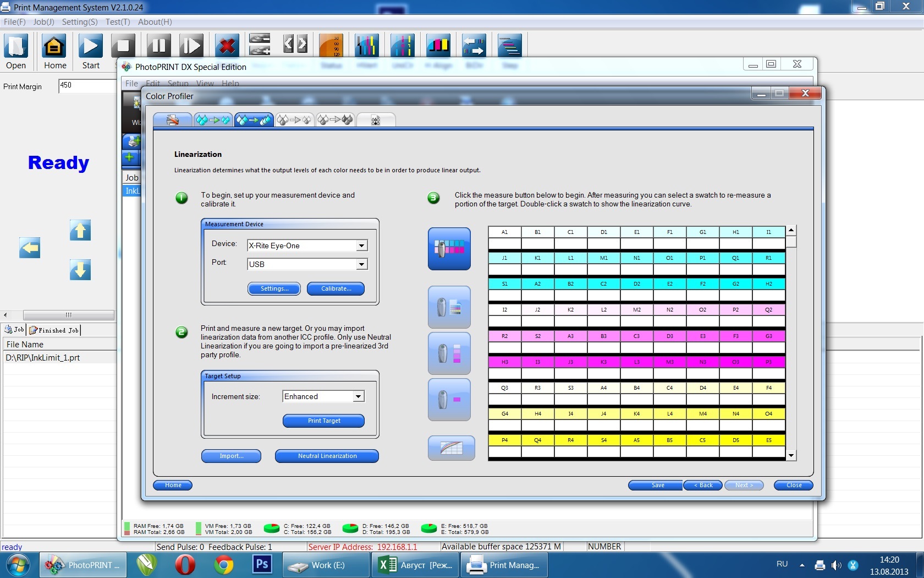
Task: Click the Import... button
Action: [x=231, y=456]
